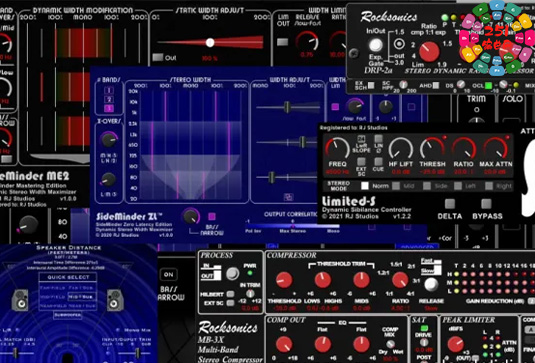Toggle the Out checkbox under Static Width Adjust
Image resolution: width=535 pixels, height=363 pixels.
click(158, 57)
